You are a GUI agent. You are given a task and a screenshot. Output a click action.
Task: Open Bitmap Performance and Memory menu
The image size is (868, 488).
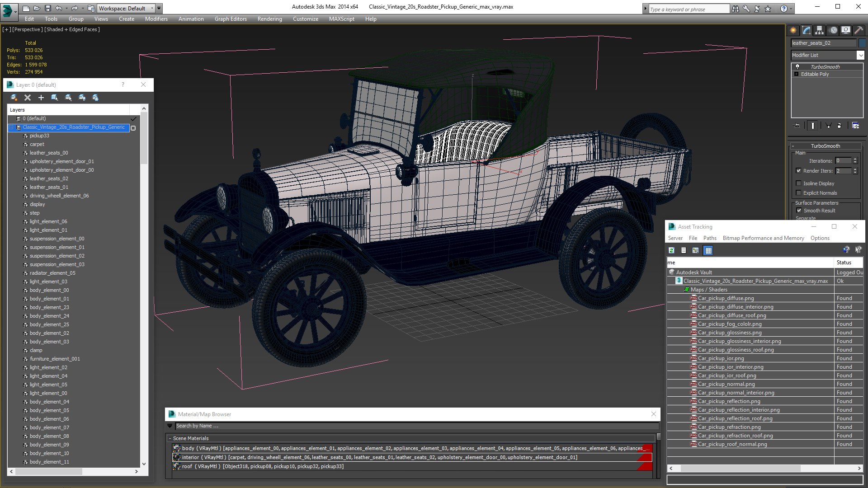(763, 238)
